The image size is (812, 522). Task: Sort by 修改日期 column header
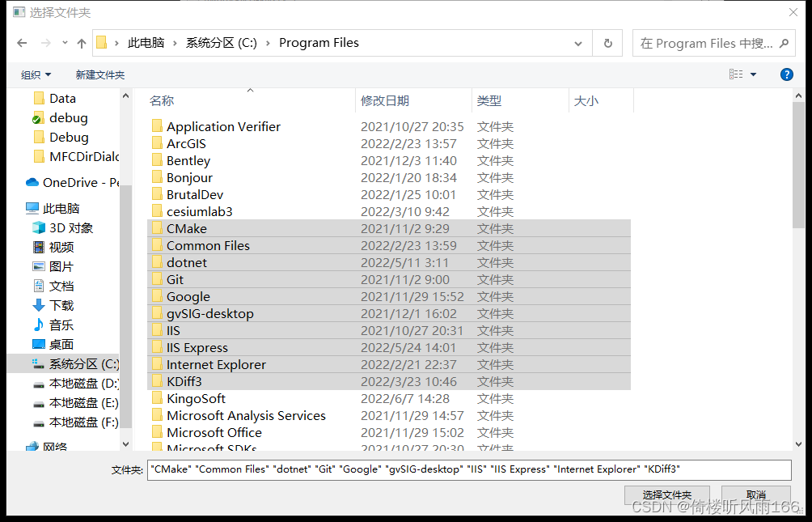pos(385,101)
